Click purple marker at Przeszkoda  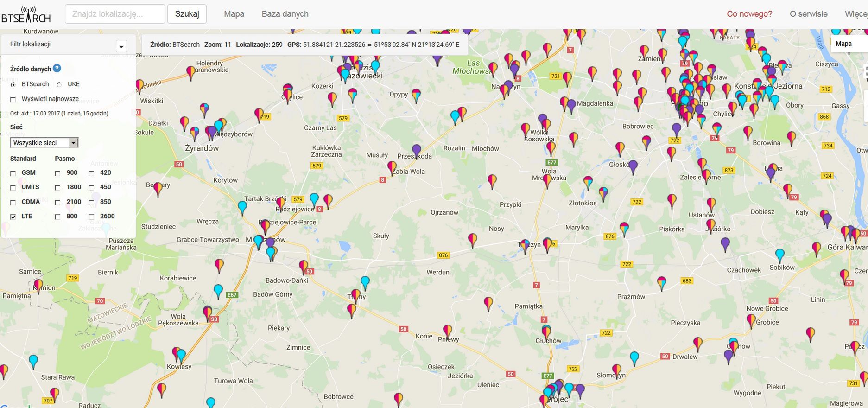417,151
